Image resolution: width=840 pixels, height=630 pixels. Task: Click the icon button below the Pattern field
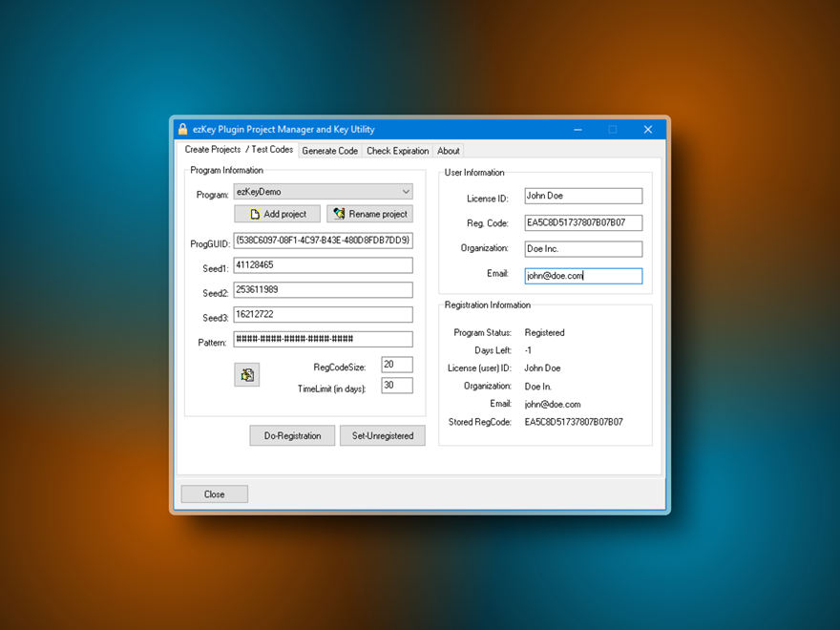click(246, 375)
